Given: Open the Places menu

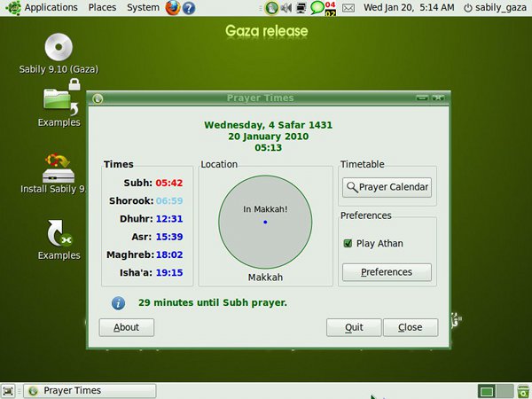Looking at the screenshot, I should [x=102, y=7].
